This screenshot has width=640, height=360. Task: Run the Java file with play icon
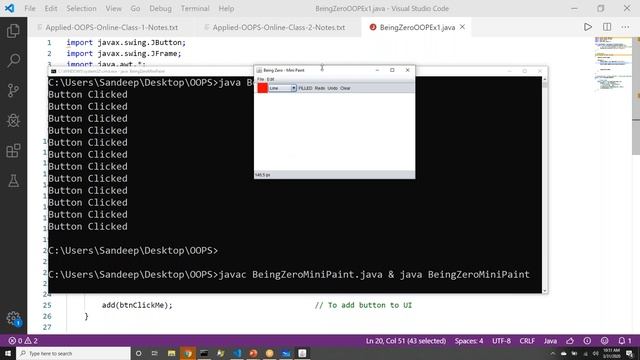(587, 27)
